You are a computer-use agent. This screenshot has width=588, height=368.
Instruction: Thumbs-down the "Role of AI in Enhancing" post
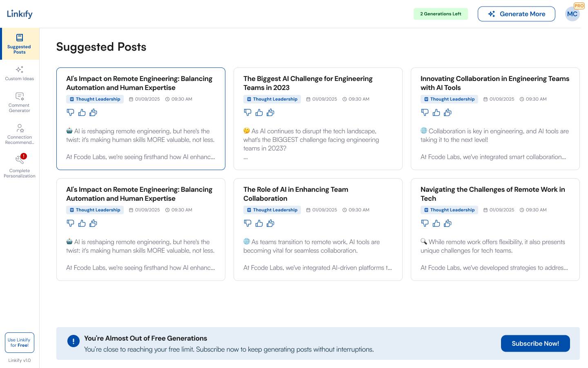tap(247, 223)
